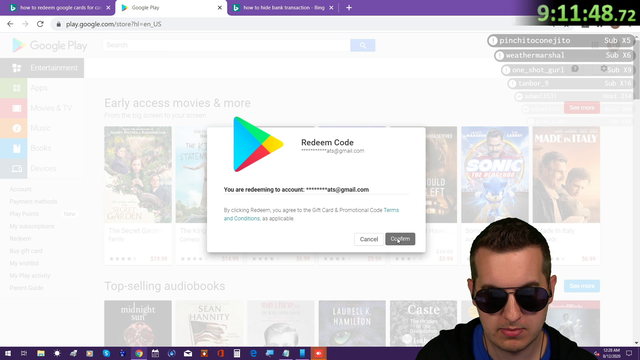Open Made in Italy movie poster
Image resolution: width=640 pixels, height=360 pixels.
click(x=566, y=175)
